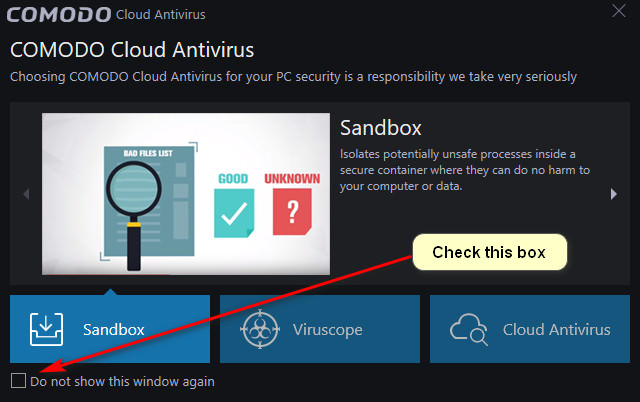Click the Viruscope biohazard crosshair icon
The image size is (640, 402).
point(260,329)
